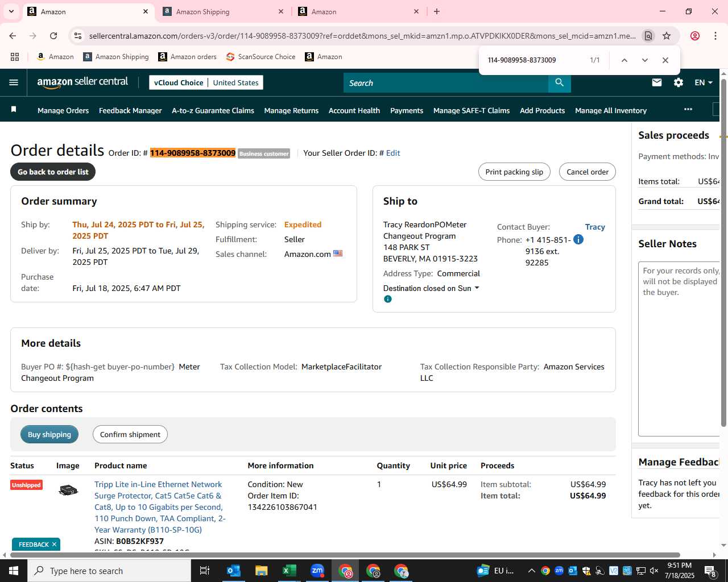Open the settings gear in Seller Central

click(x=679, y=82)
